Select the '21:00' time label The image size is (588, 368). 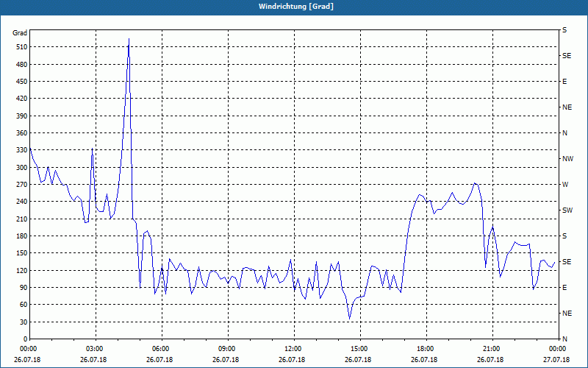(491, 348)
